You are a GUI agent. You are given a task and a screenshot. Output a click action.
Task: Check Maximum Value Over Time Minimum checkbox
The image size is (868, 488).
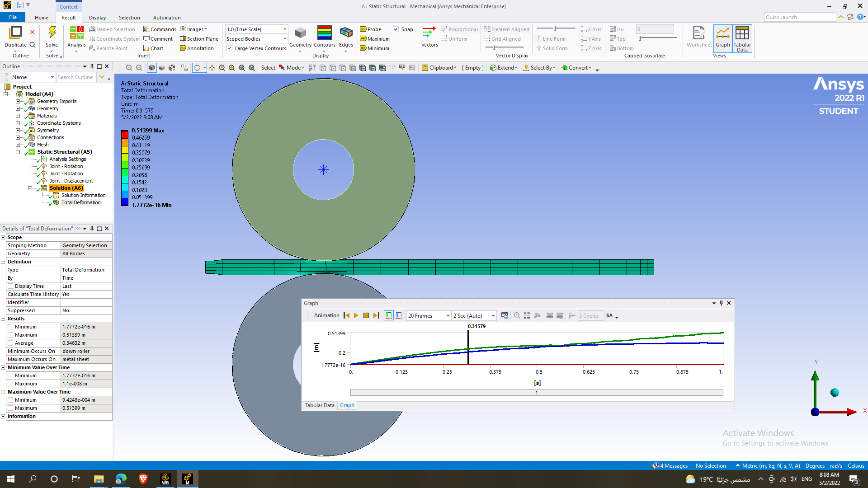(x=10, y=400)
